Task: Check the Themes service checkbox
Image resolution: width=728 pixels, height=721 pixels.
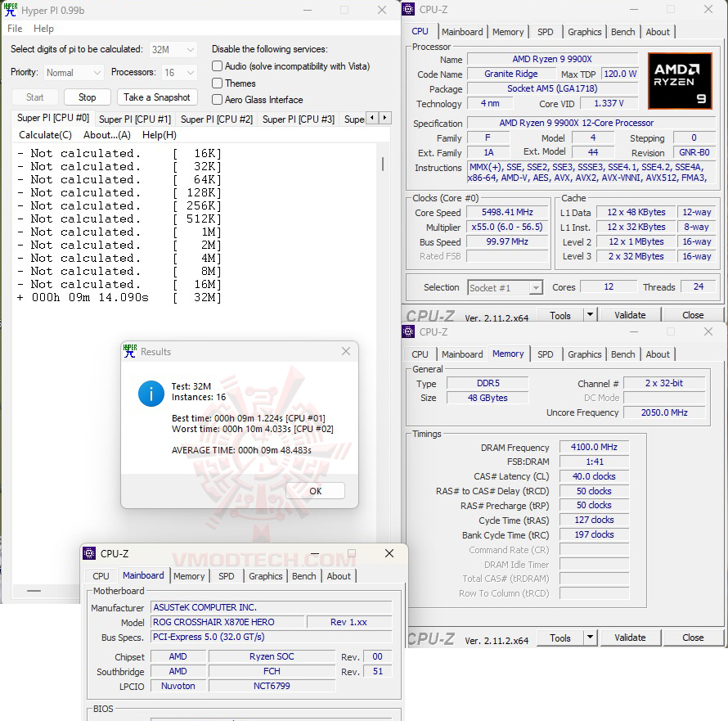Action: tap(217, 83)
